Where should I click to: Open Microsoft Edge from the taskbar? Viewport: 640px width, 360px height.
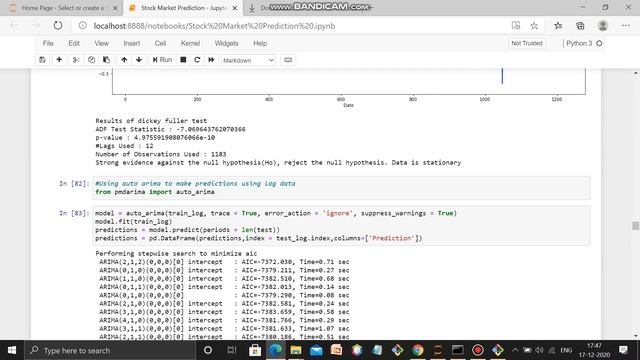point(276,350)
